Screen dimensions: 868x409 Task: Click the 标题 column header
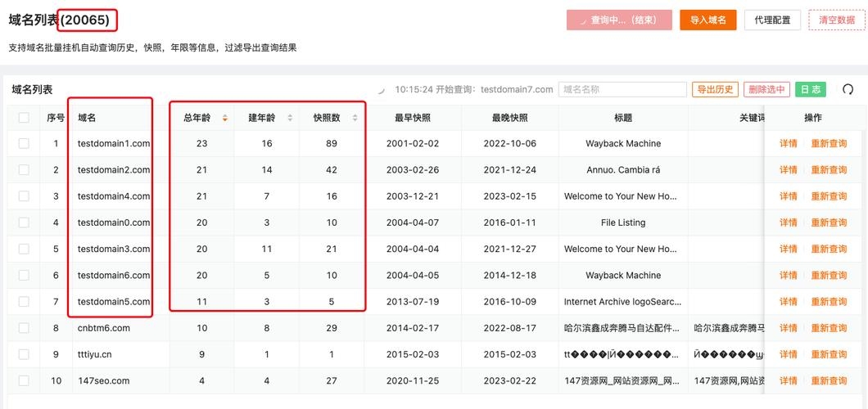pos(623,118)
